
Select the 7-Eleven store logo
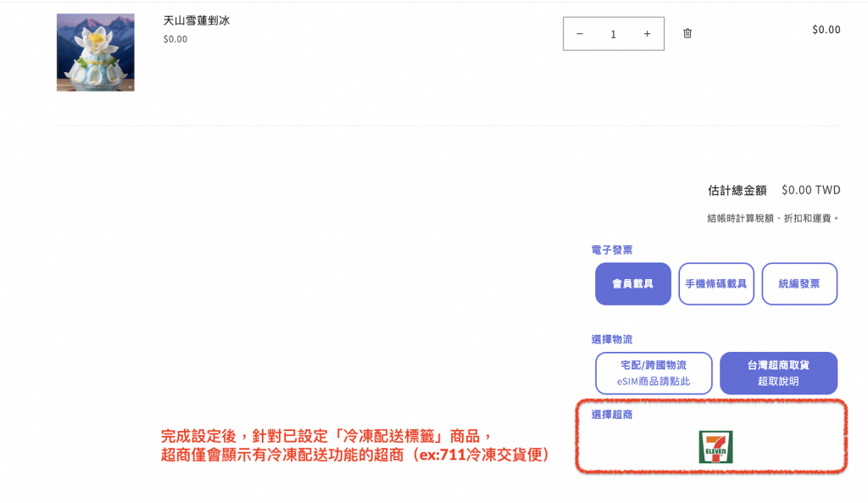[x=715, y=447]
